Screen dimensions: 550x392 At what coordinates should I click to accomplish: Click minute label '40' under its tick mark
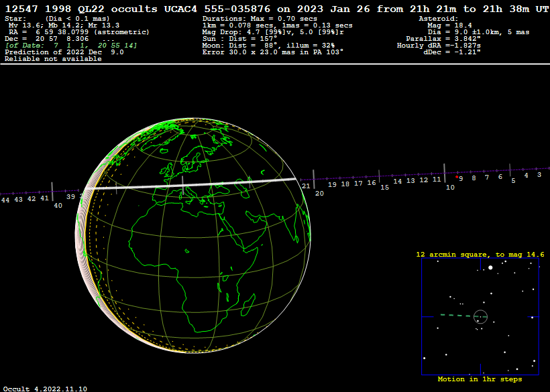point(58,206)
